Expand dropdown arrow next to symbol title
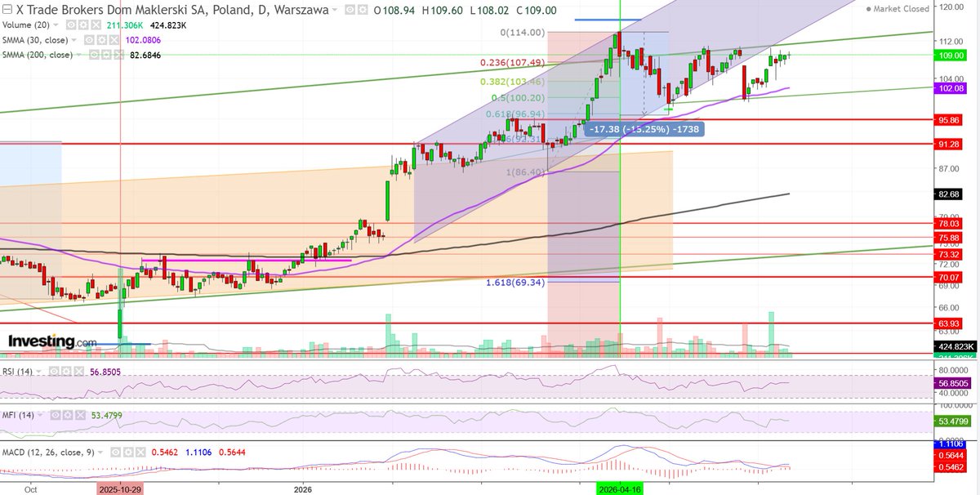 coord(336,10)
